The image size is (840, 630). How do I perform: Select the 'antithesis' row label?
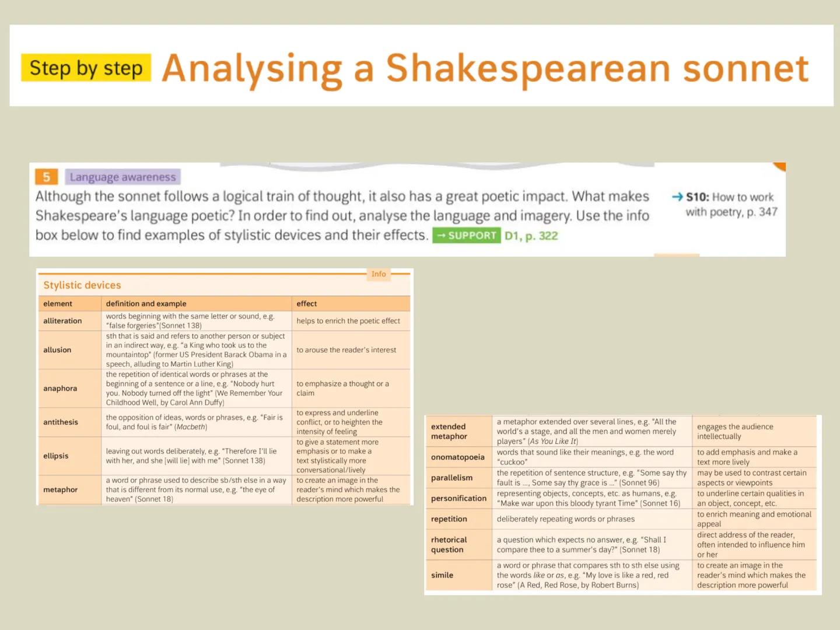(x=61, y=422)
